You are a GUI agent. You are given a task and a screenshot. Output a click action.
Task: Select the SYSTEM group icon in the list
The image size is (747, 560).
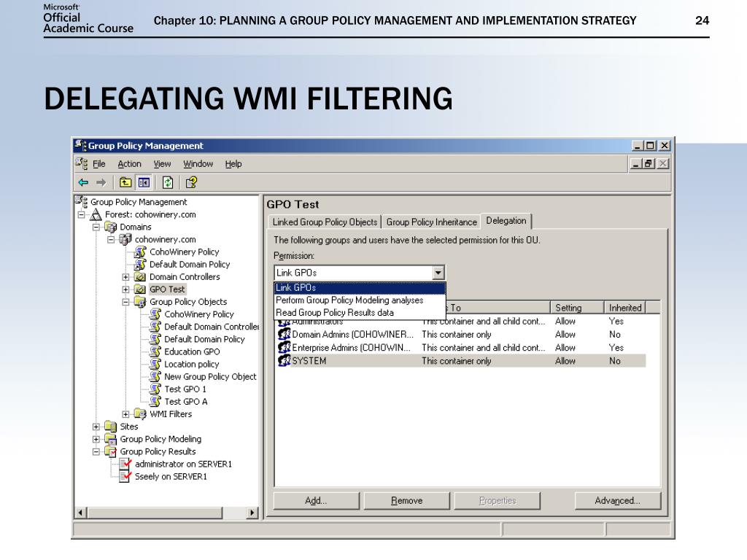point(285,360)
